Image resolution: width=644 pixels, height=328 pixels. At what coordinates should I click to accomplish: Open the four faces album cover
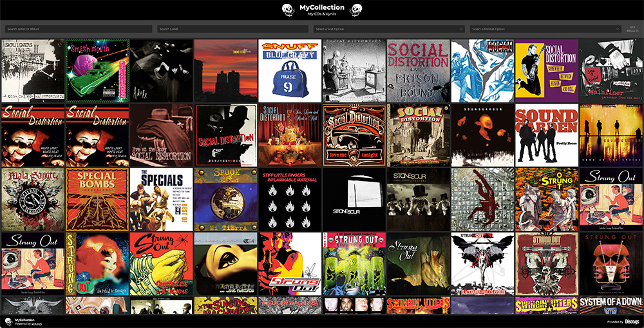coord(354,305)
